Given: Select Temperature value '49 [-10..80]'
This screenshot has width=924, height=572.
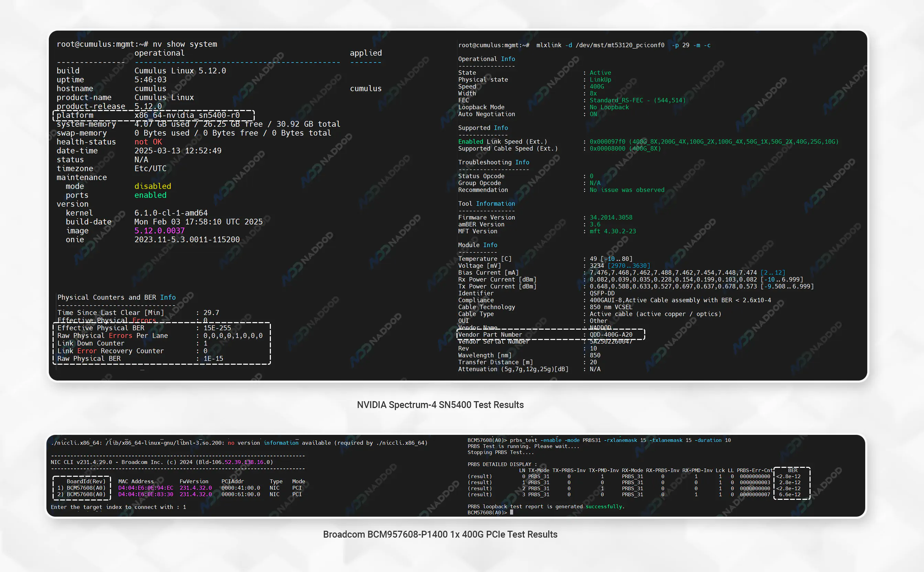Looking at the screenshot, I should (x=611, y=259).
